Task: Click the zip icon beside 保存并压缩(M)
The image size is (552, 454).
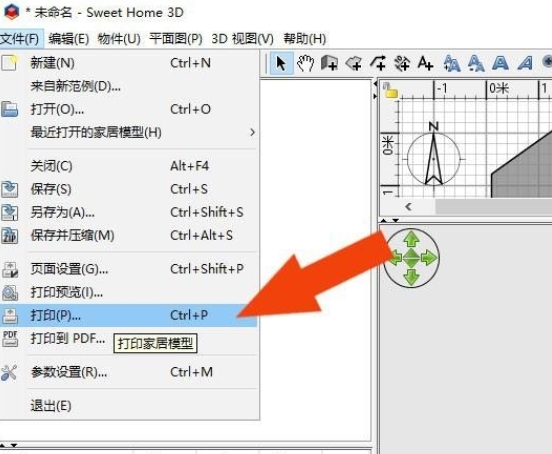Action: coord(10,235)
